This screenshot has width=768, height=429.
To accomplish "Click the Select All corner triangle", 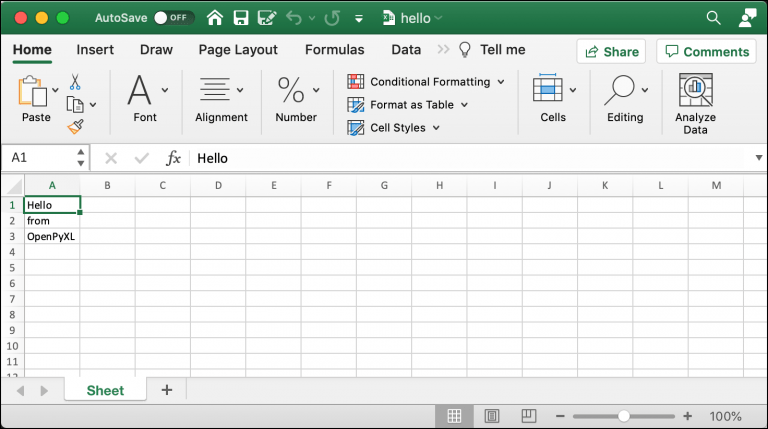I will [13, 186].
